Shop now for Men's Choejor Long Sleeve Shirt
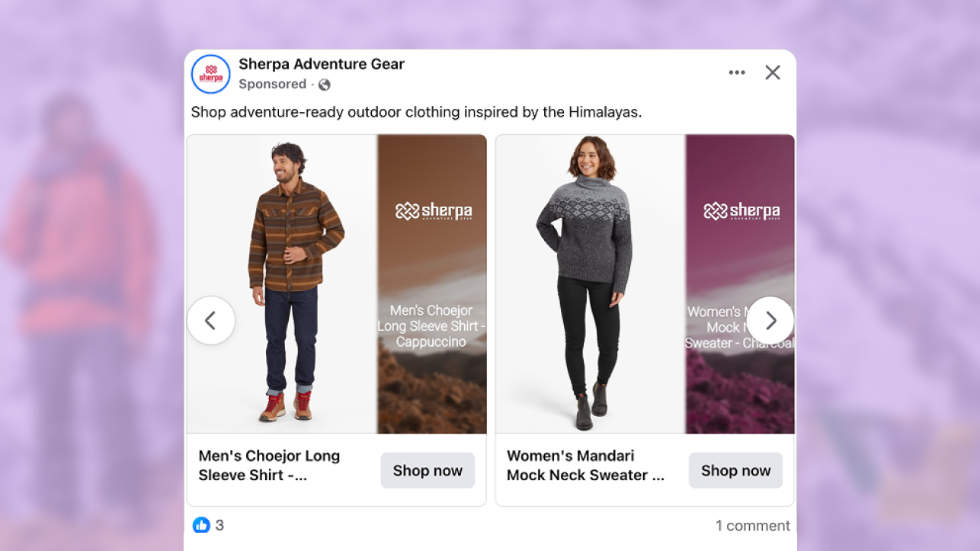Screen dimensions: 980x551 pos(428,470)
